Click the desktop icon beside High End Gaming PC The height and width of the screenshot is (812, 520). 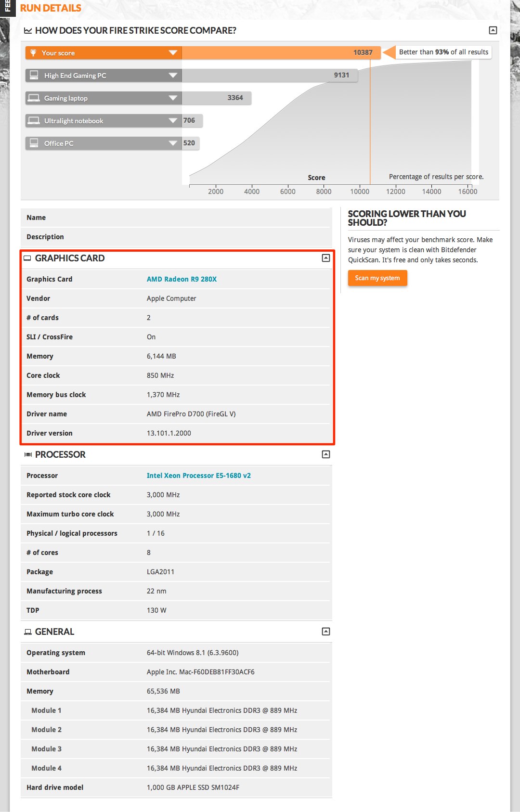[34, 75]
